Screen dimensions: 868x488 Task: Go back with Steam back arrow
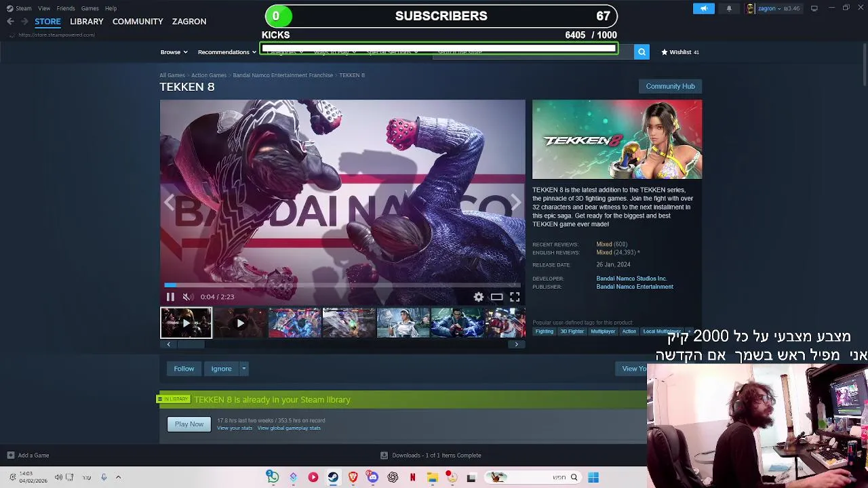(10, 22)
